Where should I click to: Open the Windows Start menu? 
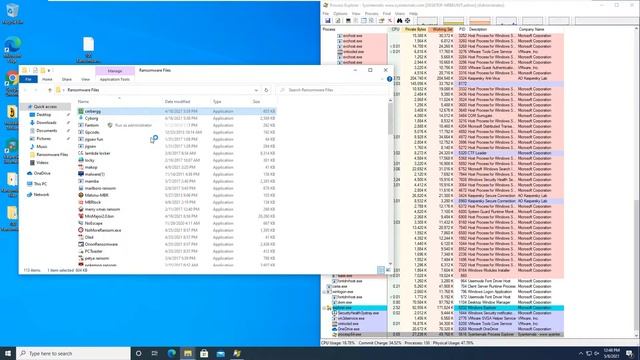(x=8, y=353)
